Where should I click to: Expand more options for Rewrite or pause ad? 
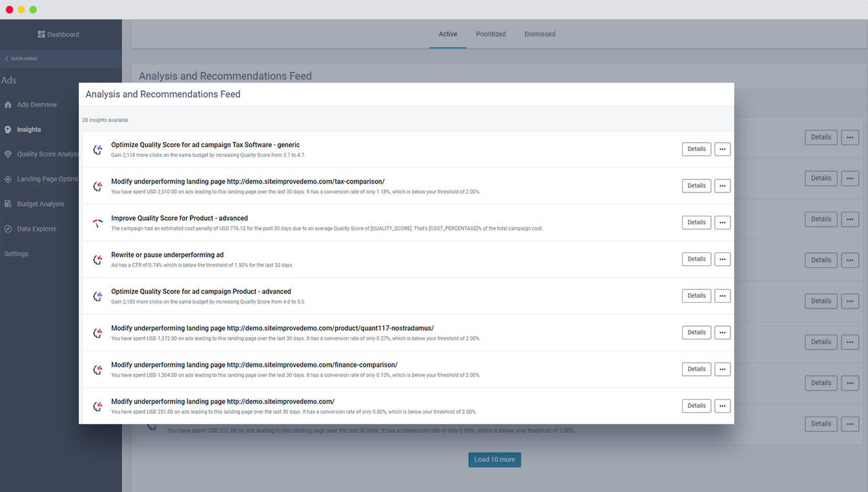click(722, 259)
